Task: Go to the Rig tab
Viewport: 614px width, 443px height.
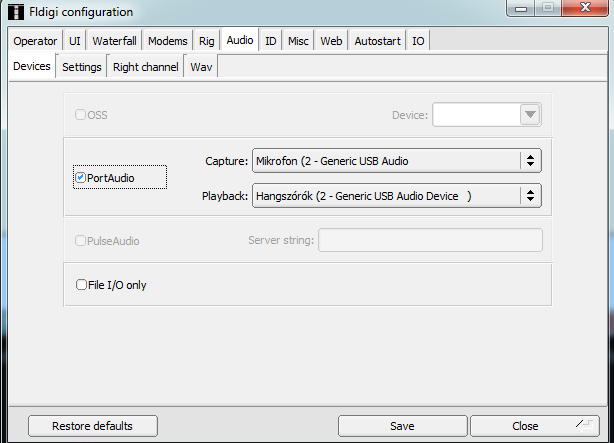Action: pos(206,41)
